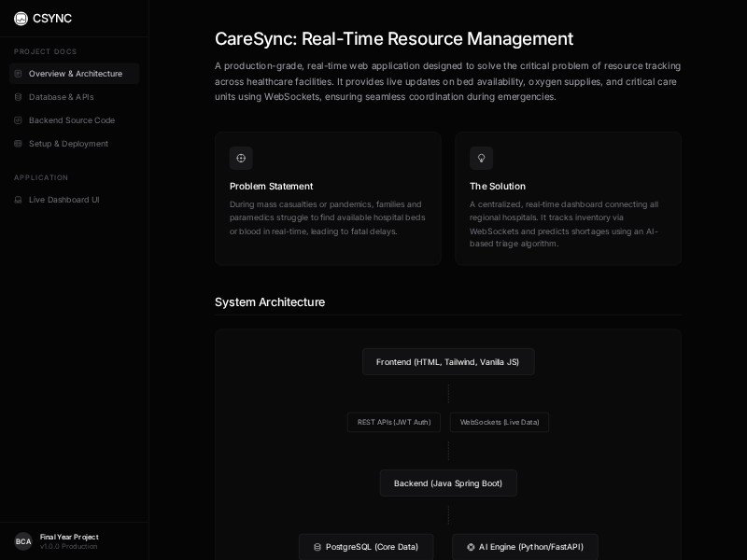Click the Database & APIs icon
The width and height of the screenshot is (747, 560).
pos(18,97)
